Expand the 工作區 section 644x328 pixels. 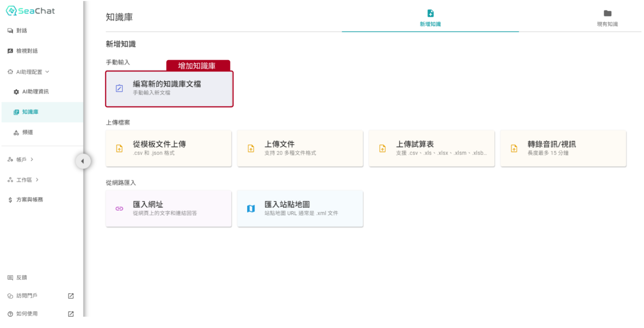(x=23, y=180)
